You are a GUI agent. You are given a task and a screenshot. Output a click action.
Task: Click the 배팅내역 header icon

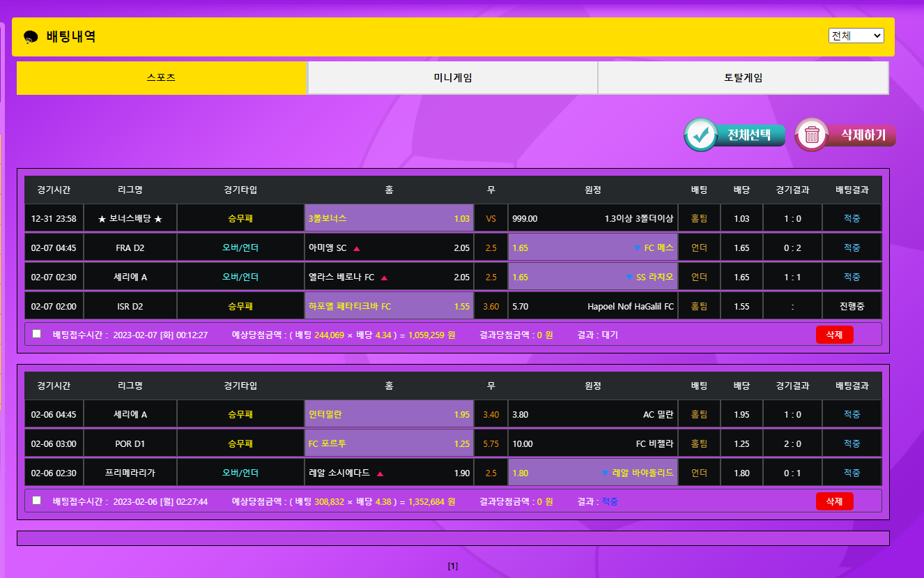tap(30, 37)
